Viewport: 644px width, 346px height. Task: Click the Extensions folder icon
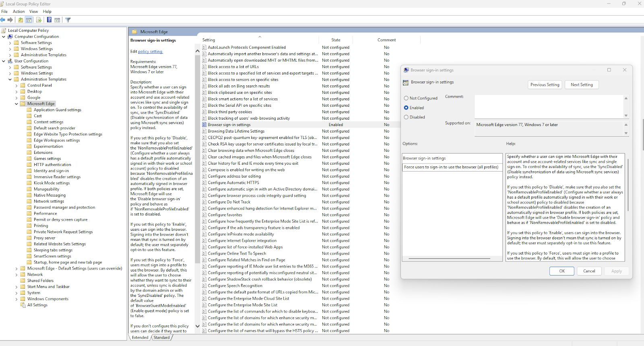29,152
